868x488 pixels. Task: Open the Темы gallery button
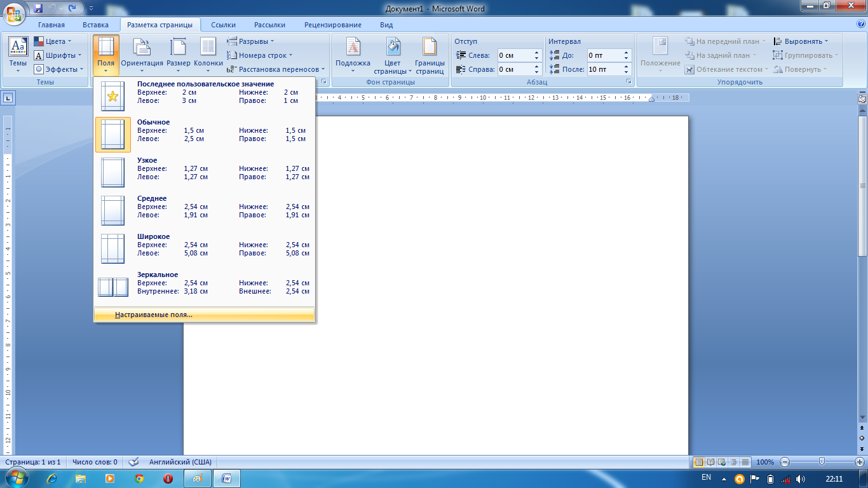pos(18,55)
